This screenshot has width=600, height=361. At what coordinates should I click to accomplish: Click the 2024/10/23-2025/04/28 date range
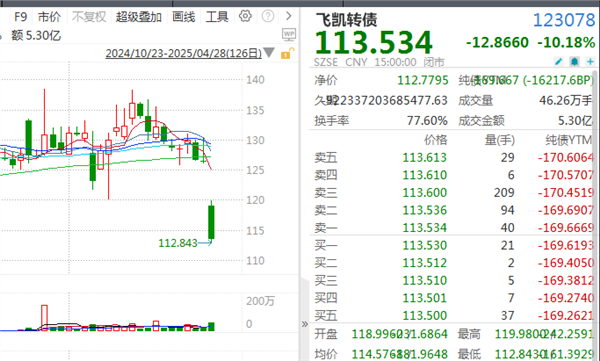click(x=184, y=53)
